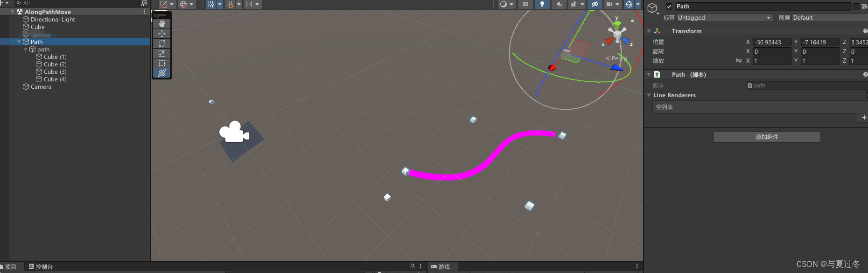
Task: Edit the Path object name field
Action: tap(763, 7)
